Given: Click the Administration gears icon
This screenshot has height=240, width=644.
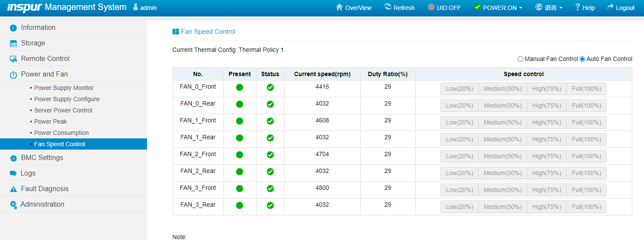Looking at the screenshot, I should [x=13, y=205].
